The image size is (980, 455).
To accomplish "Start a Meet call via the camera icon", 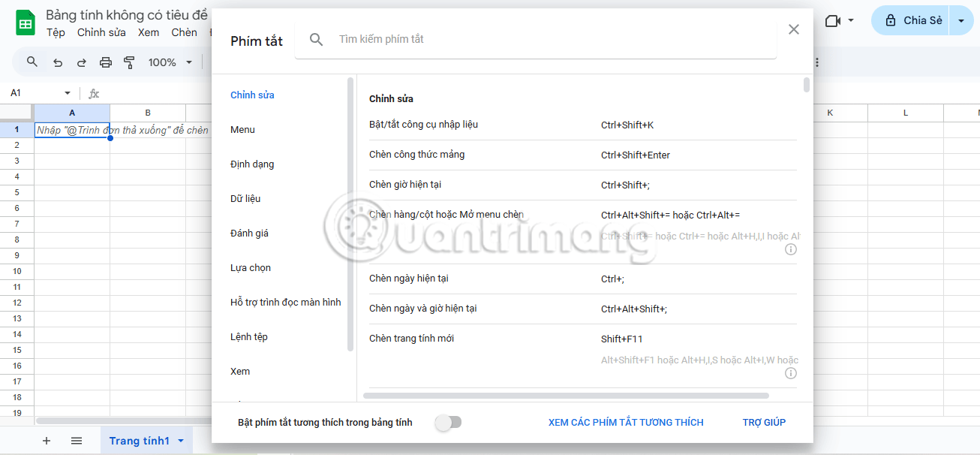I will click(x=832, y=20).
